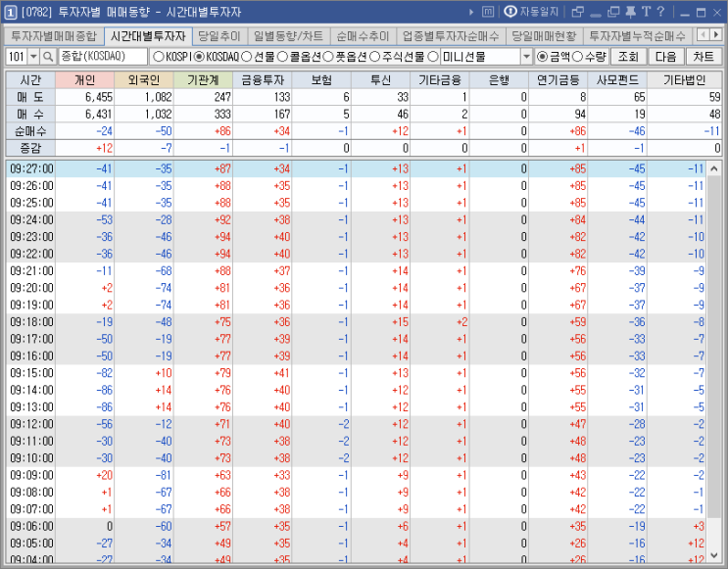The image size is (728, 569).
Task: Select the 주식선물 radio button
Action: pyautogui.click(x=374, y=57)
